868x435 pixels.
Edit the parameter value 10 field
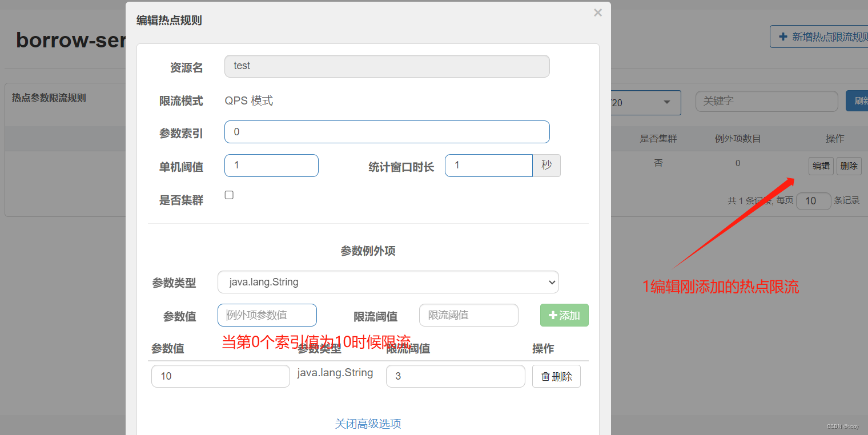click(220, 376)
